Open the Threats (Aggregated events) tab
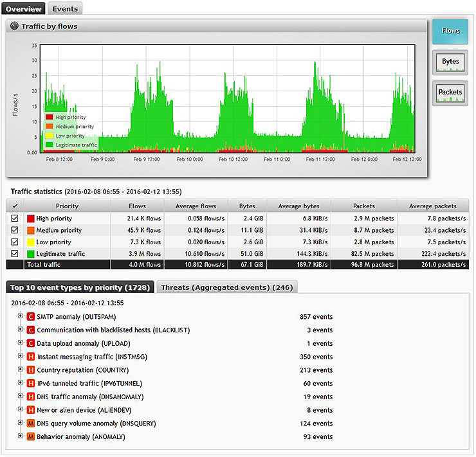This screenshot has width=476, height=457. coord(227,287)
